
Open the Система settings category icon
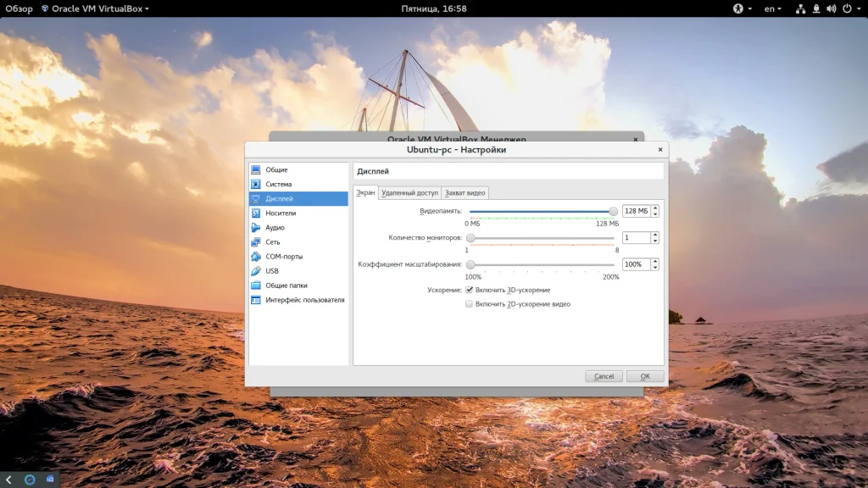(256, 185)
